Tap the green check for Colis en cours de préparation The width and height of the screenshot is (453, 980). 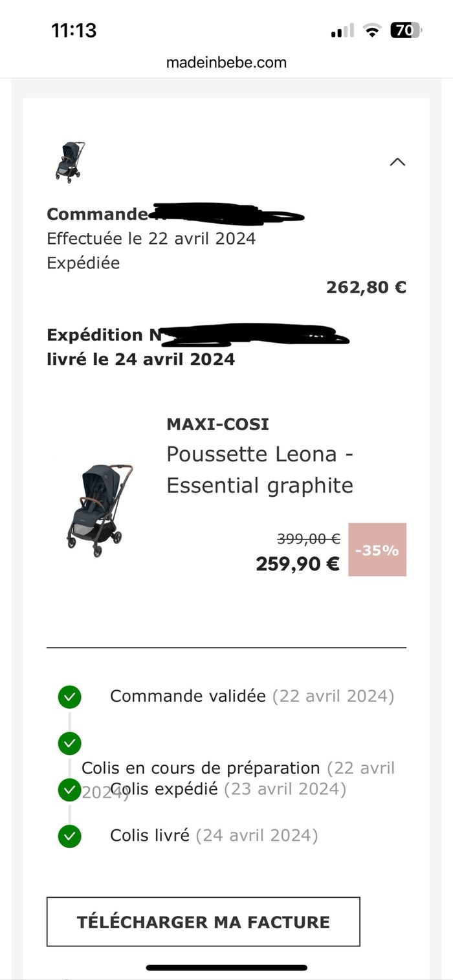pyautogui.click(x=69, y=743)
